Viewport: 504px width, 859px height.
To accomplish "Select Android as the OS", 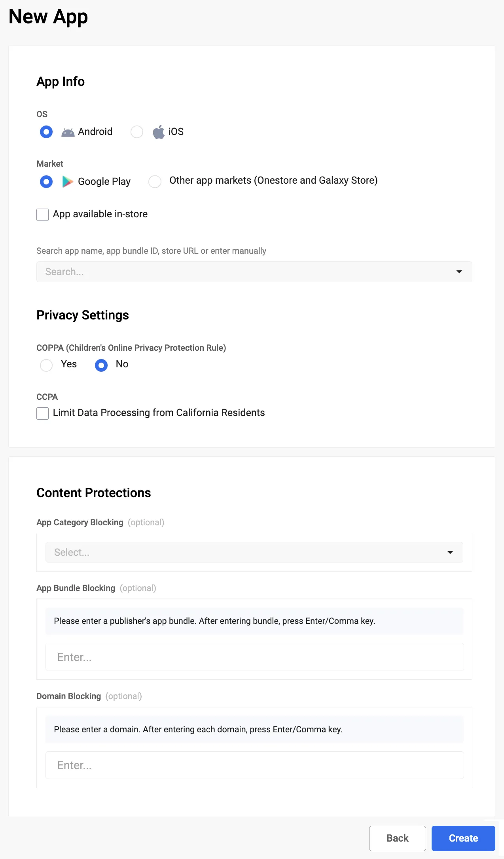I will (46, 131).
